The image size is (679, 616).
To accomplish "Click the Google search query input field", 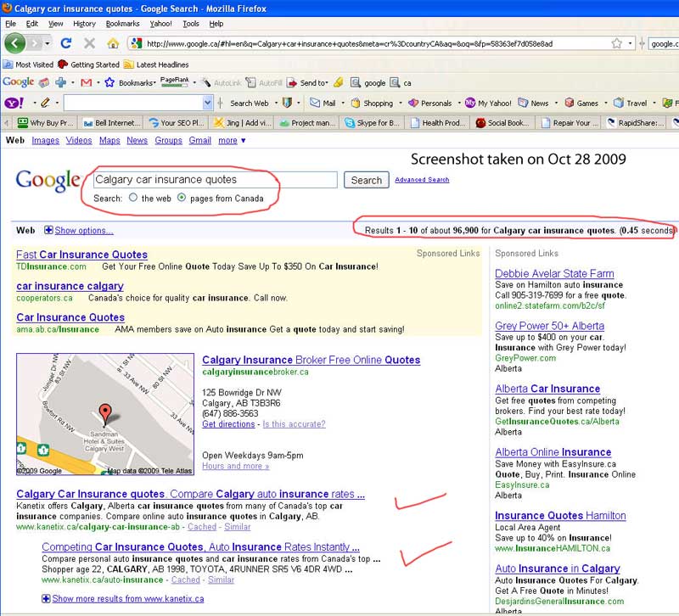I will tap(216, 180).
